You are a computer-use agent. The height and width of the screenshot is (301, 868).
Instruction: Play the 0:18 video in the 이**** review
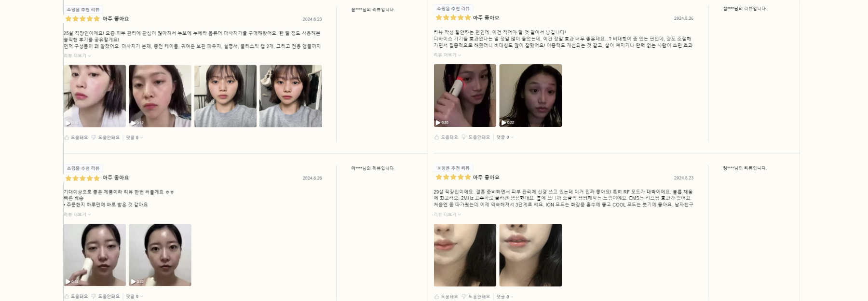[x=95, y=255]
